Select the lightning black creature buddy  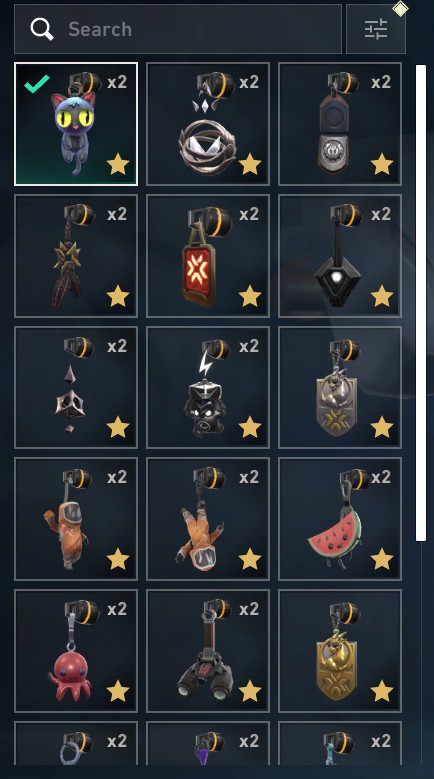(x=208, y=388)
